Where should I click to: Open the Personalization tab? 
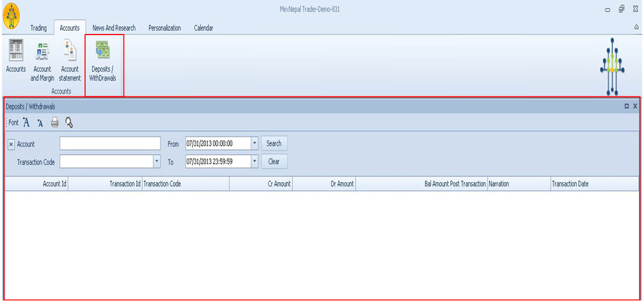(x=164, y=28)
